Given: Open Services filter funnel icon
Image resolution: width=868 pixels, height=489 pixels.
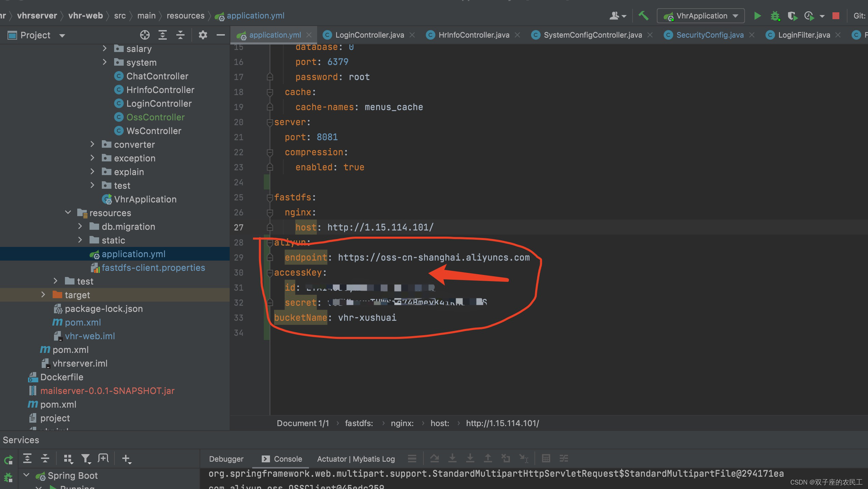Looking at the screenshot, I should click(86, 459).
